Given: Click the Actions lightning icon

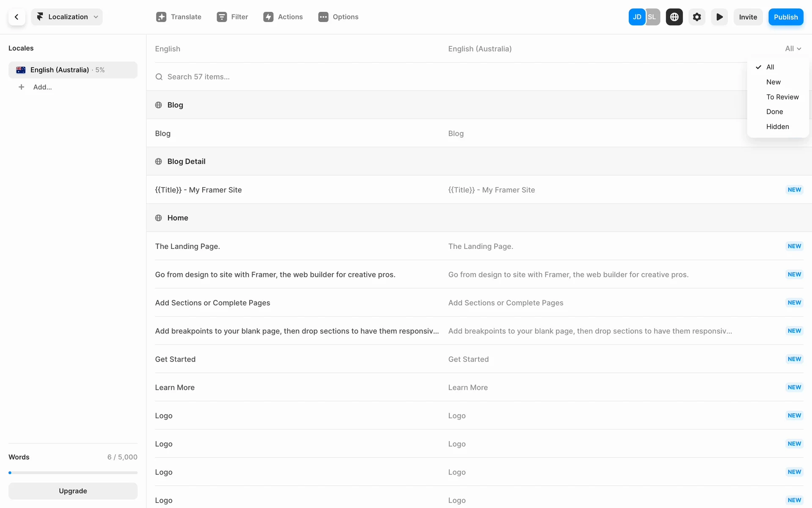Looking at the screenshot, I should click(268, 17).
